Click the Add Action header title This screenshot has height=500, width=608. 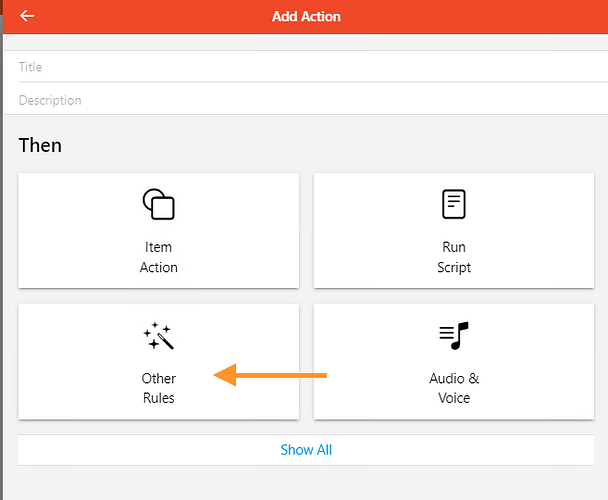(306, 16)
